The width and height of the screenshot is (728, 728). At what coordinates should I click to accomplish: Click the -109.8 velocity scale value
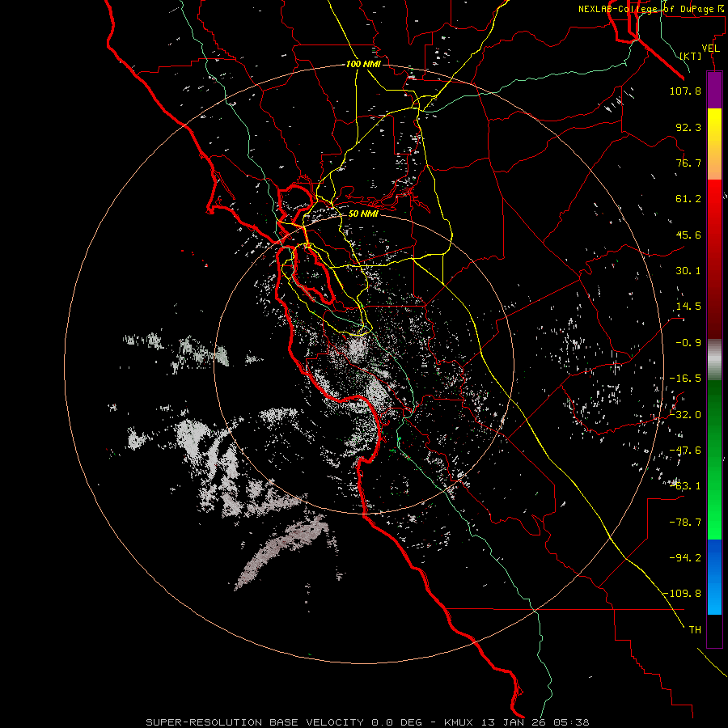pyautogui.click(x=683, y=594)
